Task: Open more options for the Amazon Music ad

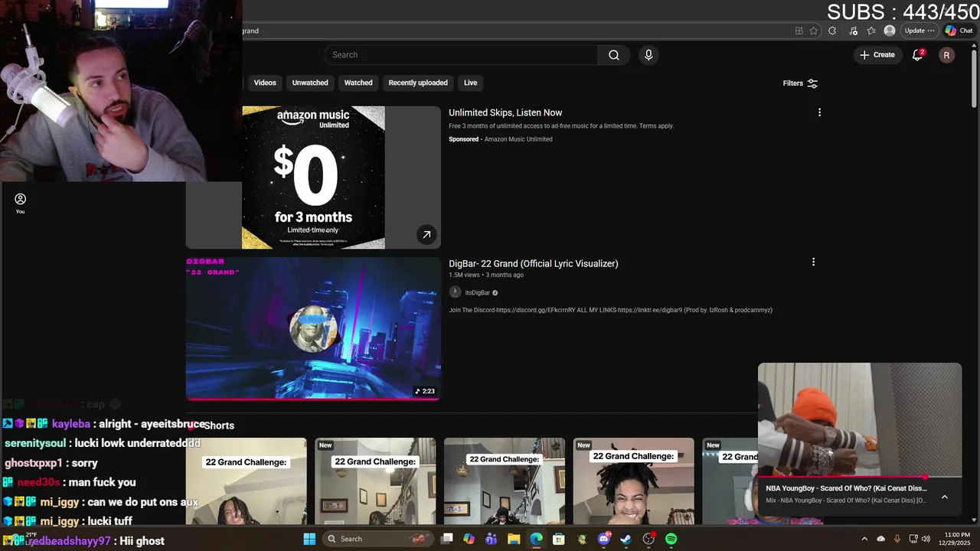Action: (819, 112)
